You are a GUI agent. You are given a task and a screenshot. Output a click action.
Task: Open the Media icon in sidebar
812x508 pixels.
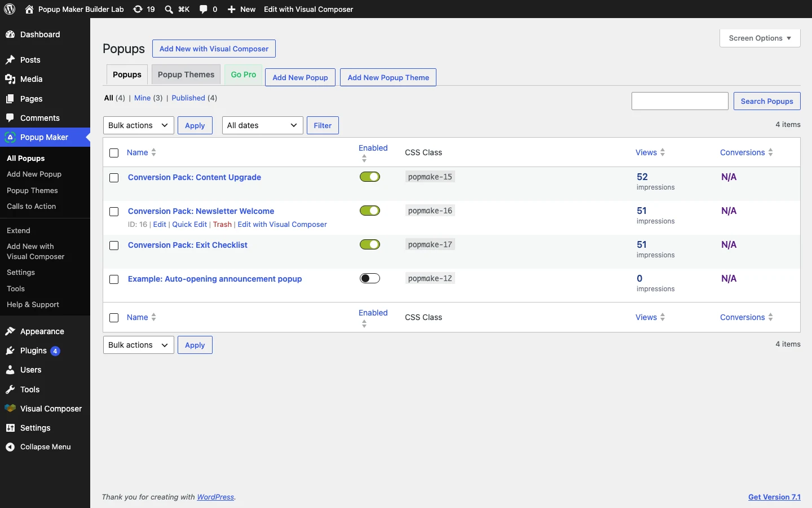10,79
